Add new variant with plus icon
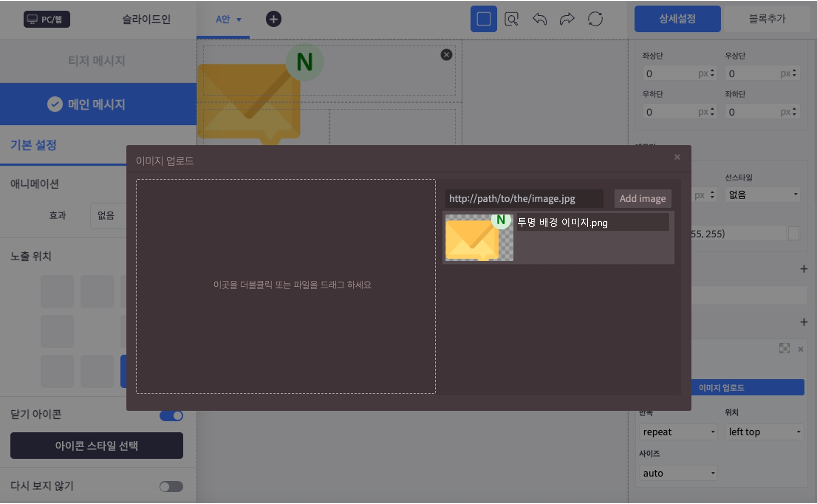 click(x=273, y=19)
